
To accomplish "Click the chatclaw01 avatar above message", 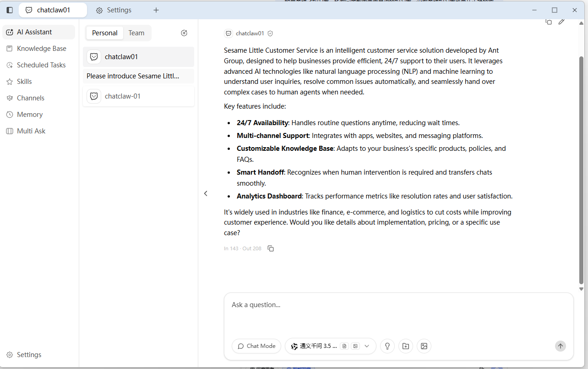I will [x=228, y=33].
